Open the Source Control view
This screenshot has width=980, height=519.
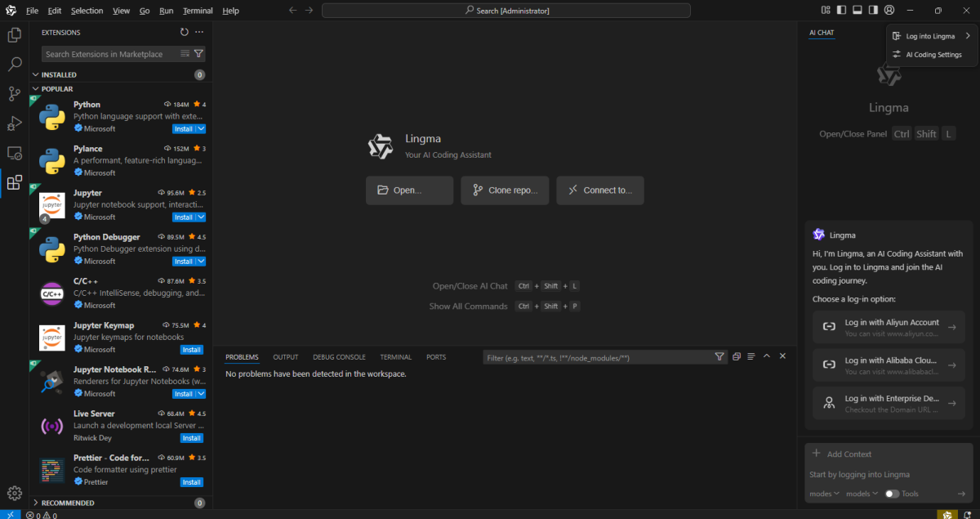(14, 93)
